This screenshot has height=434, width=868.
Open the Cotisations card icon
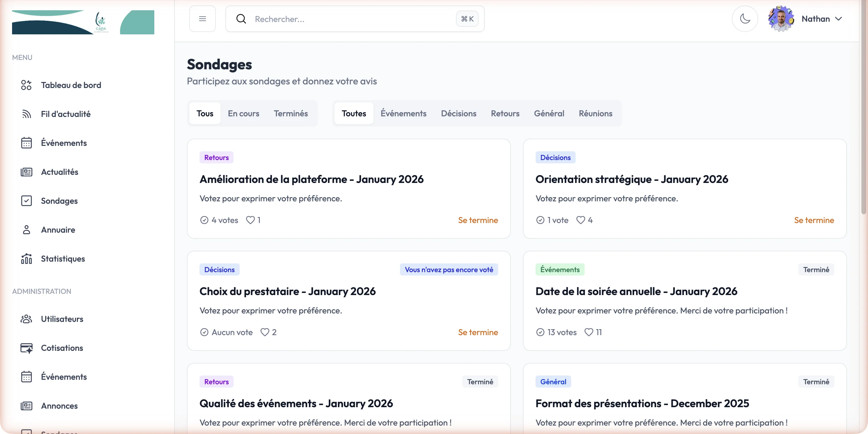click(26, 348)
